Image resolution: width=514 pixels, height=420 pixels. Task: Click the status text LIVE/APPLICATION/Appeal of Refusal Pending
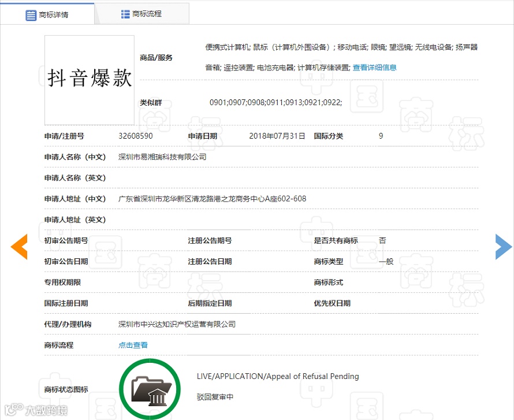click(x=278, y=376)
